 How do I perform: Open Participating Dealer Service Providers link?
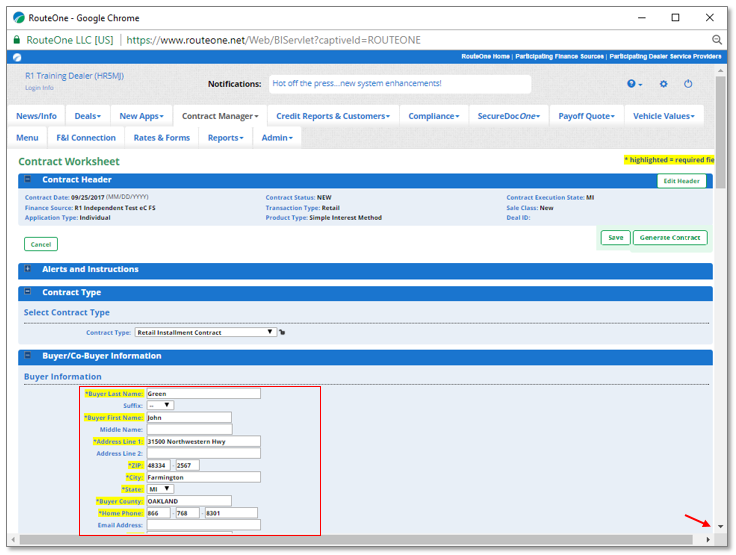665,56
